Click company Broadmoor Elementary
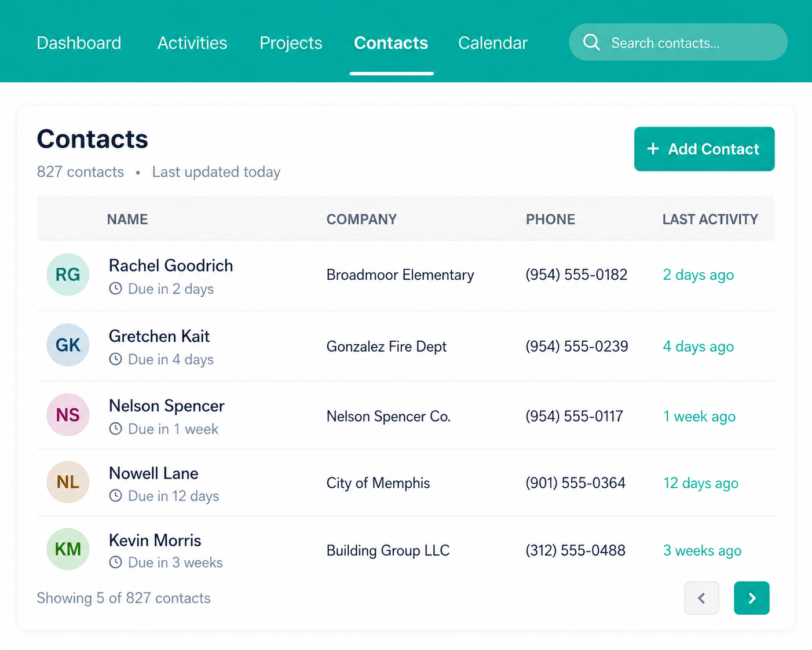 (x=400, y=275)
